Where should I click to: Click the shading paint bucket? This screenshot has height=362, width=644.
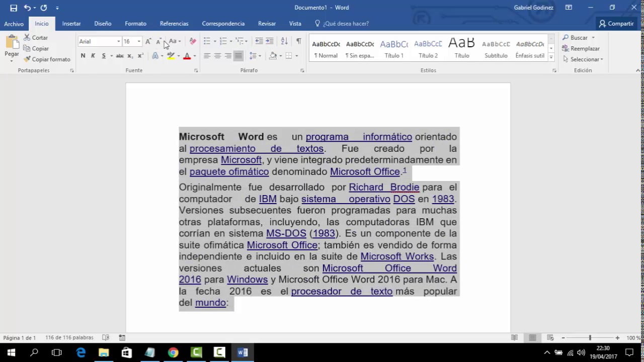[273, 56]
